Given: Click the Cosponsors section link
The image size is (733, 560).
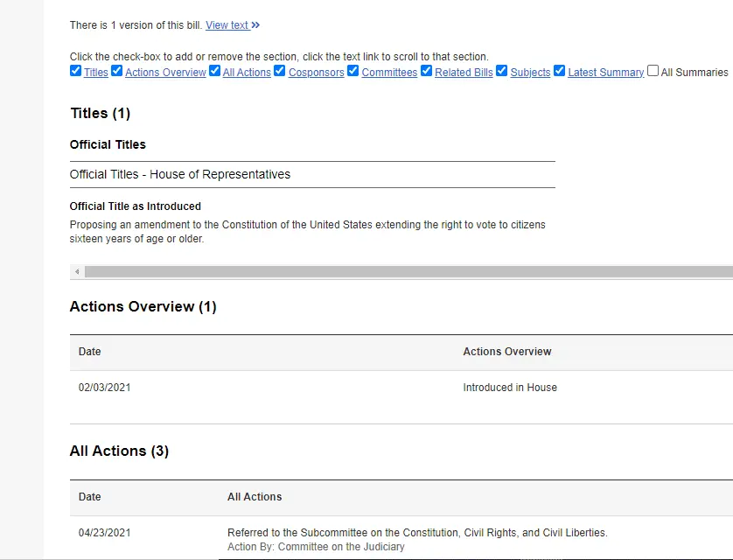Looking at the screenshot, I should tap(316, 73).
